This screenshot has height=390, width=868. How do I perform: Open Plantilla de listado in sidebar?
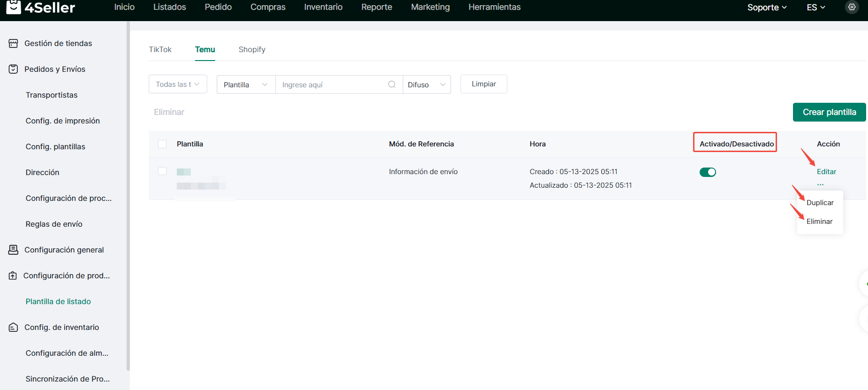click(x=58, y=301)
